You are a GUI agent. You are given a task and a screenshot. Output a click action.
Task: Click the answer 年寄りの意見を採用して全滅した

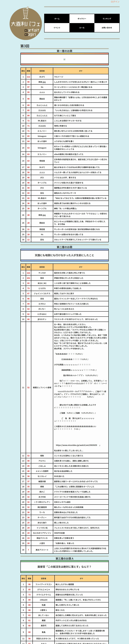click(x=68, y=288)
